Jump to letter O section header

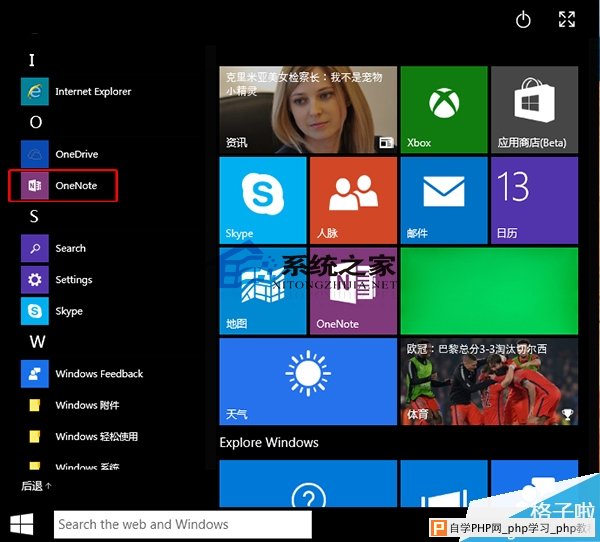click(x=36, y=122)
